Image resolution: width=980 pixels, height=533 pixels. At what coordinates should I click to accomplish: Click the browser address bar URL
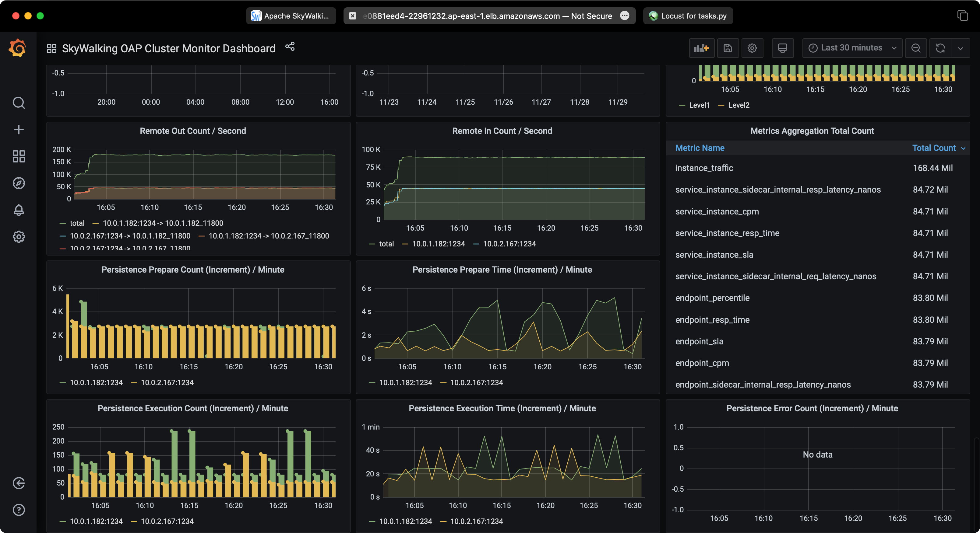(487, 16)
